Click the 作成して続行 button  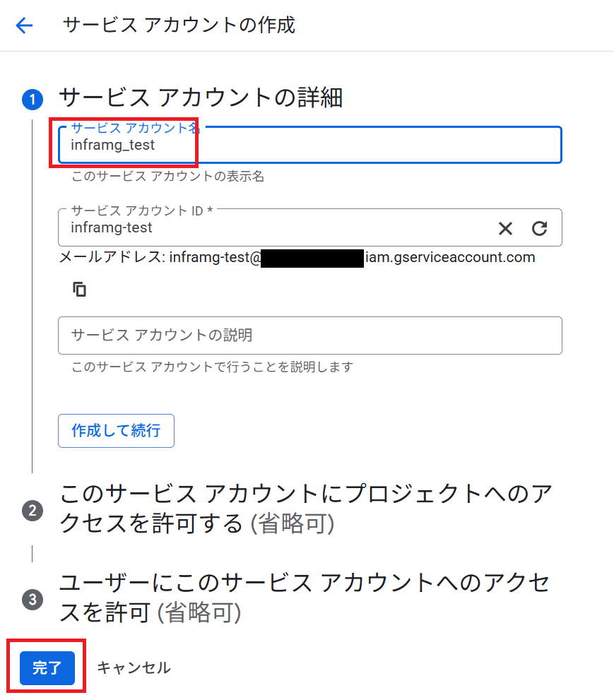click(116, 431)
